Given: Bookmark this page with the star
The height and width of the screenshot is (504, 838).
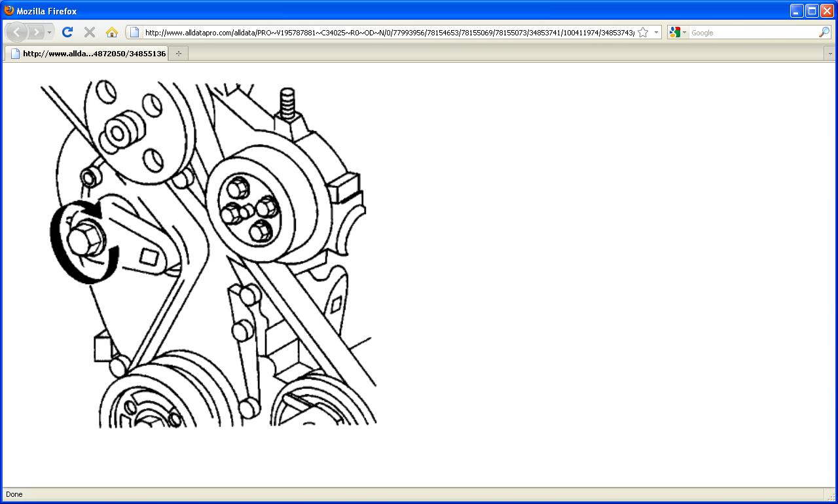Looking at the screenshot, I should point(643,32).
